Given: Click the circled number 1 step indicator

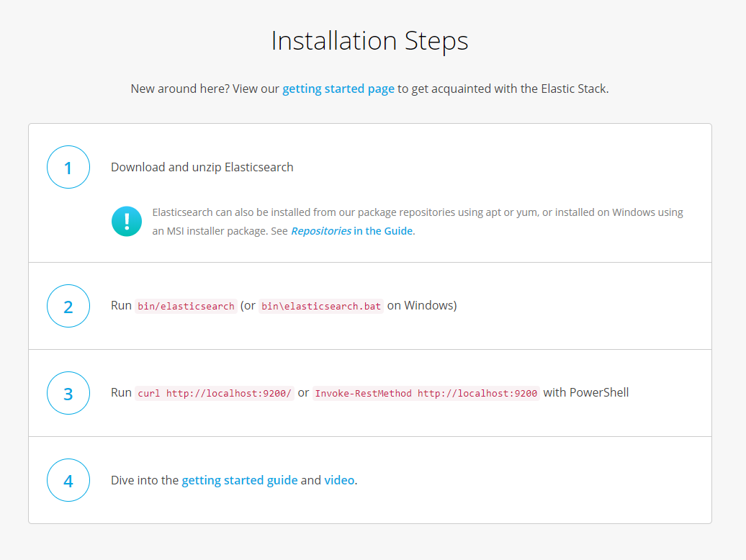Looking at the screenshot, I should (68, 166).
